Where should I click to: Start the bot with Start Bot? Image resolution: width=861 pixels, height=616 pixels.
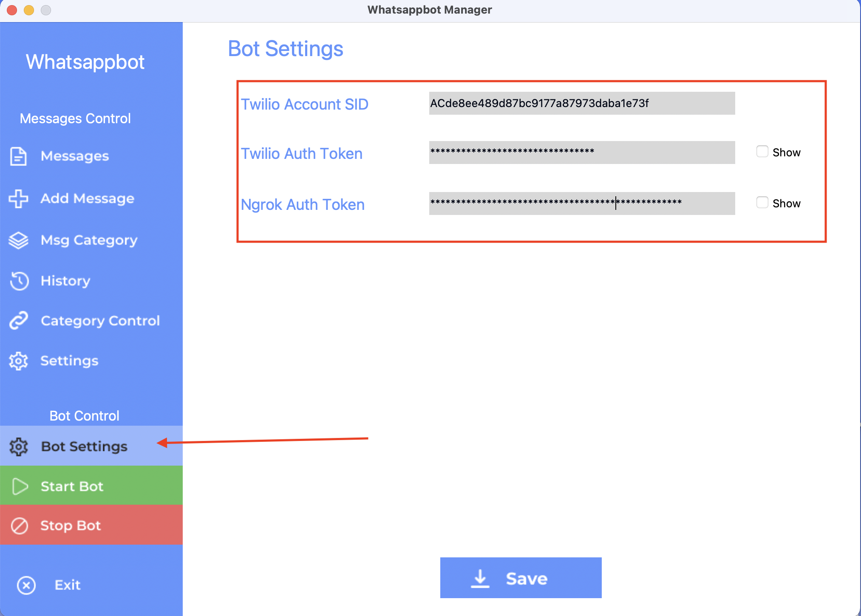coord(91,486)
